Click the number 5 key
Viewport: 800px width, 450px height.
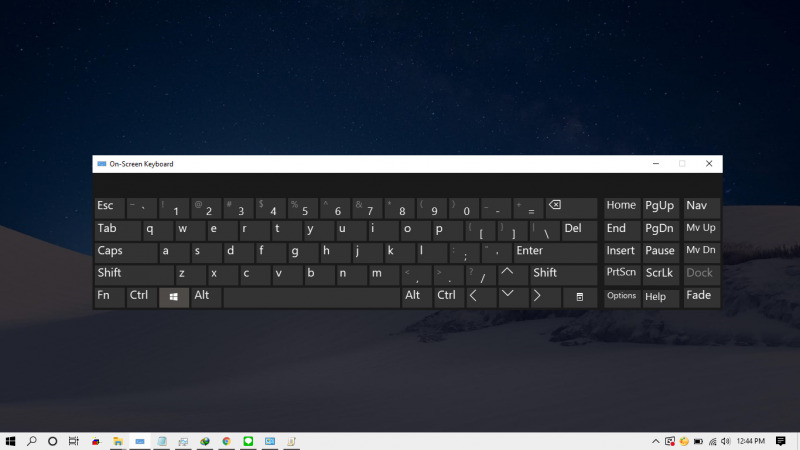(302, 208)
